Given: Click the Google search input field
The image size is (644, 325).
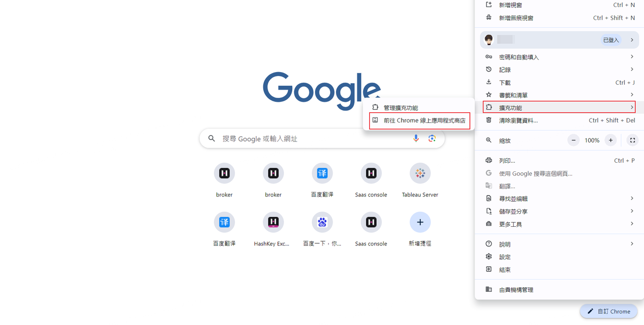Looking at the screenshot, I should pos(312,139).
